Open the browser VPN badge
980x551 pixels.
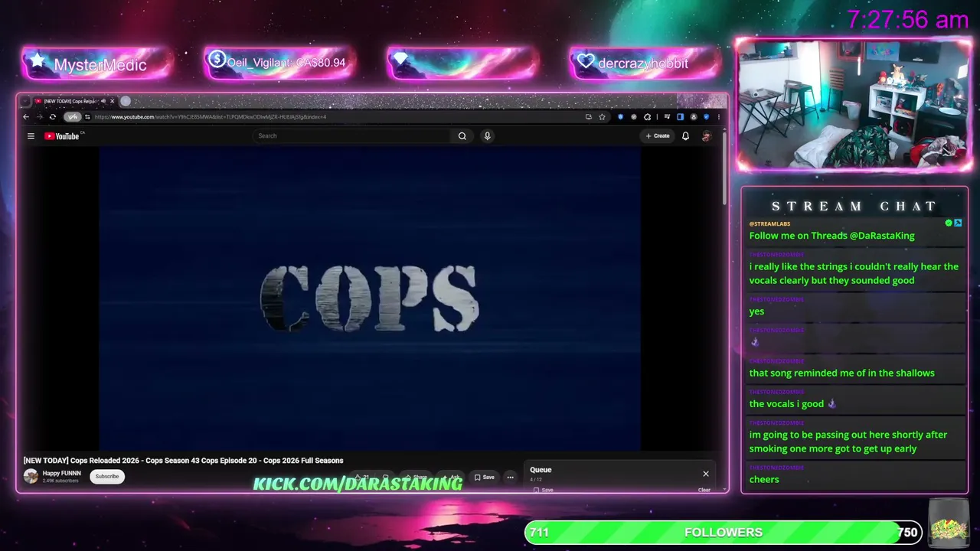[72, 117]
